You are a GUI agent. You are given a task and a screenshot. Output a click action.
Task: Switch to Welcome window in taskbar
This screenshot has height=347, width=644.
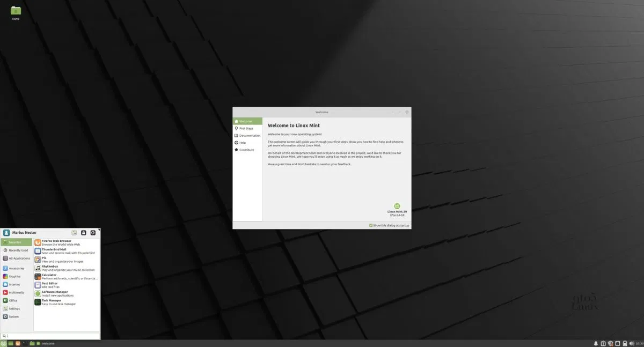click(x=46, y=343)
